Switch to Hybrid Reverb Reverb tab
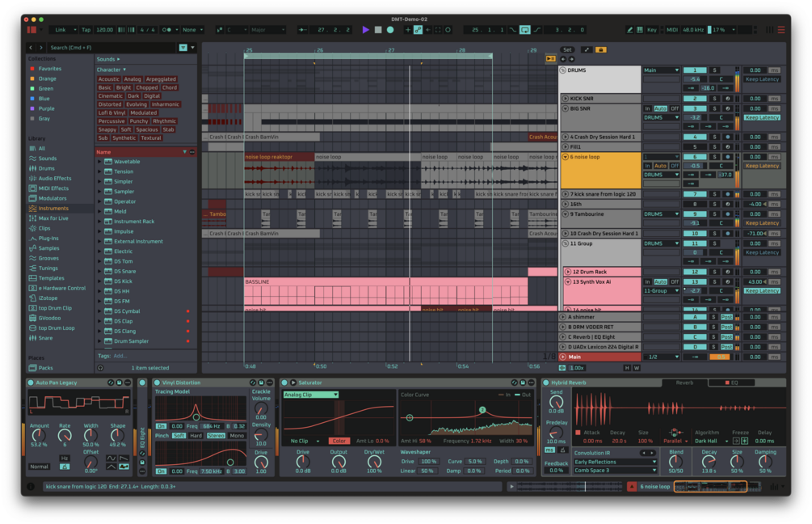 pyautogui.click(x=684, y=383)
